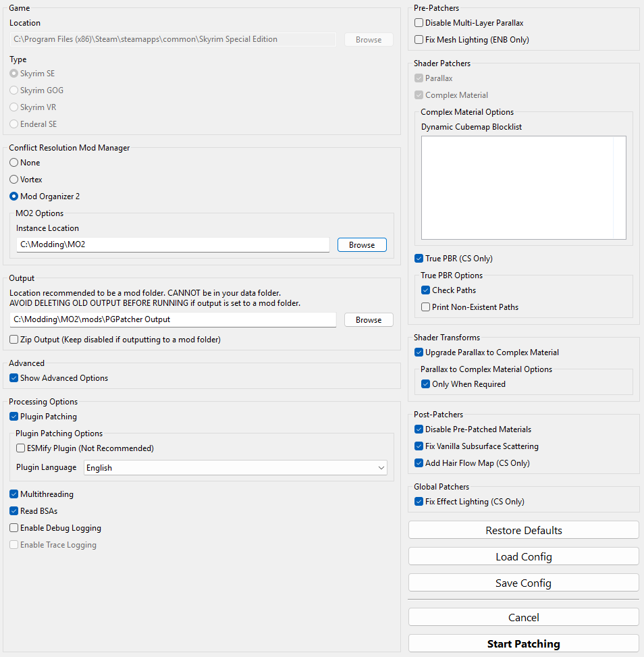Select the None conflict resolution option
Image resolution: width=644 pixels, height=657 pixels.
(14, 163)
